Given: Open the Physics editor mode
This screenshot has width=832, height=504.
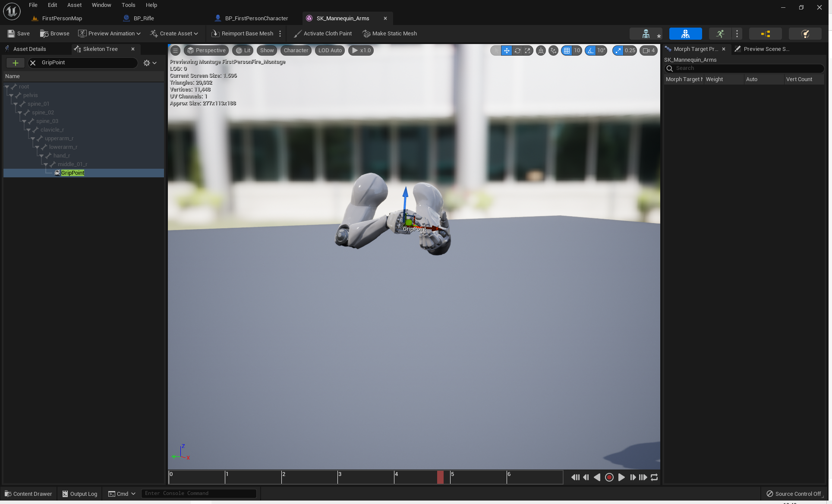Looking at the screenshot, I should tap(805, 34).
